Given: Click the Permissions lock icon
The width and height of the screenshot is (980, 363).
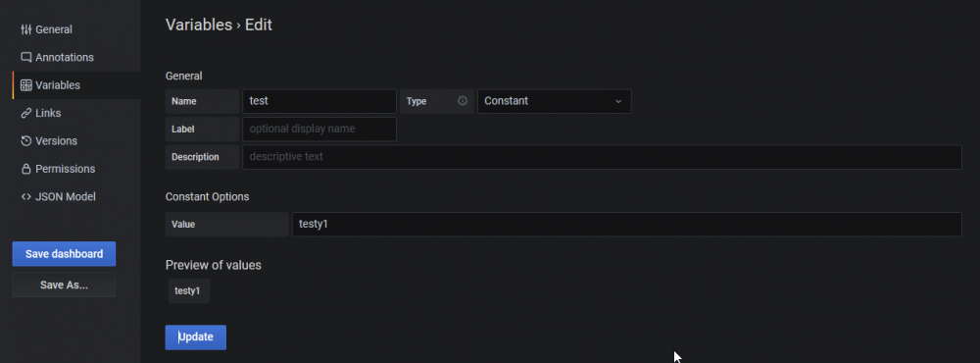Looking at the screenshot, I should coord(25,169).
